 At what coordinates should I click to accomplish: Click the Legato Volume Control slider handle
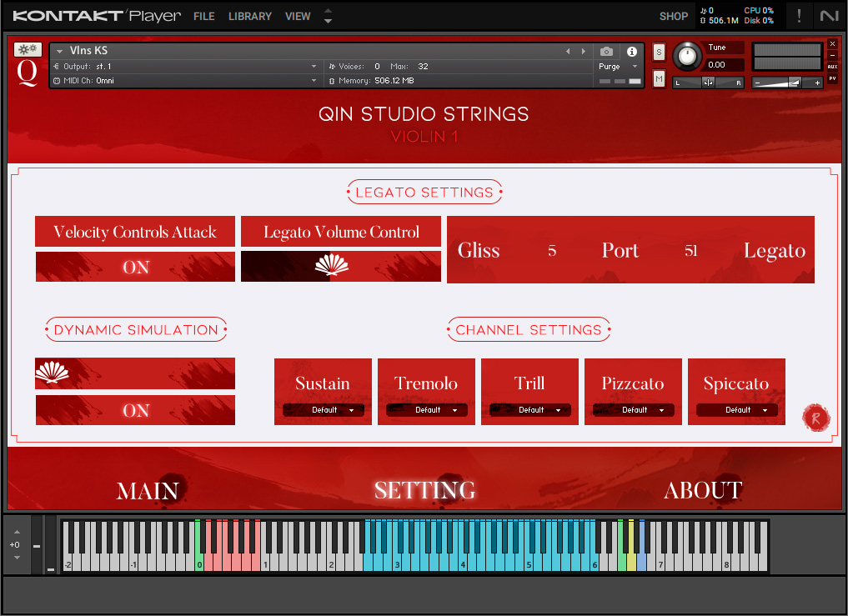click(x=332, y=265)
